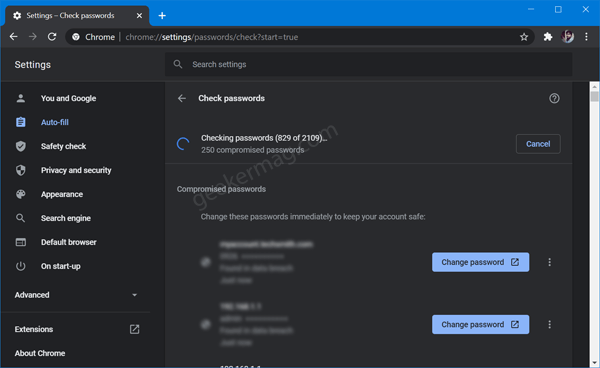
Task: Open more actions menu for second compromised password
Action: (x=549, y=324)
